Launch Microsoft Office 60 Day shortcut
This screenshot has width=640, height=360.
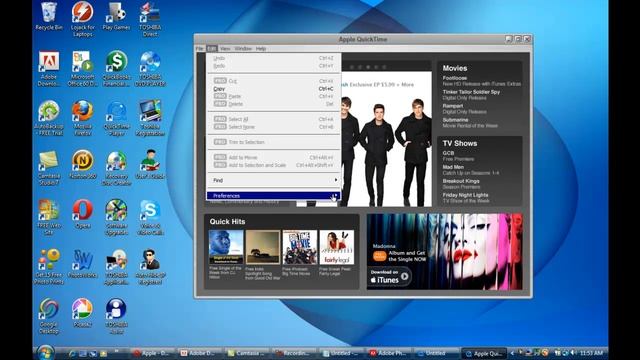[82, 69]
